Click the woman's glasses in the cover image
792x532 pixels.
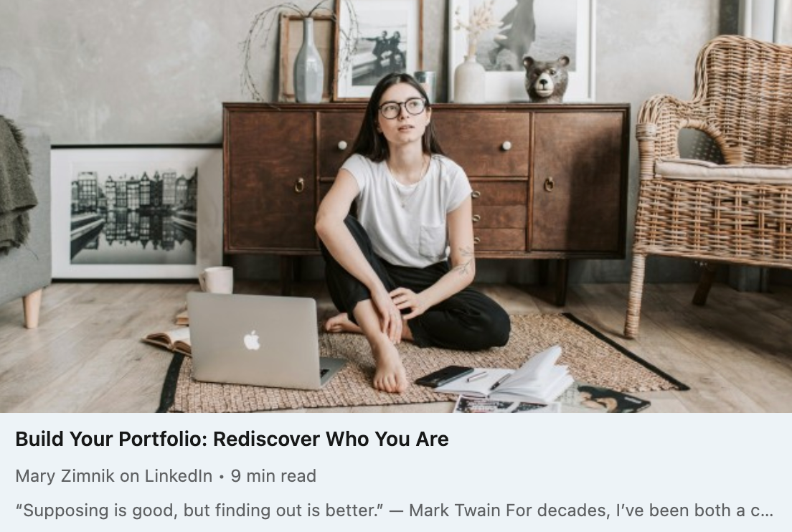coord(402,108)
